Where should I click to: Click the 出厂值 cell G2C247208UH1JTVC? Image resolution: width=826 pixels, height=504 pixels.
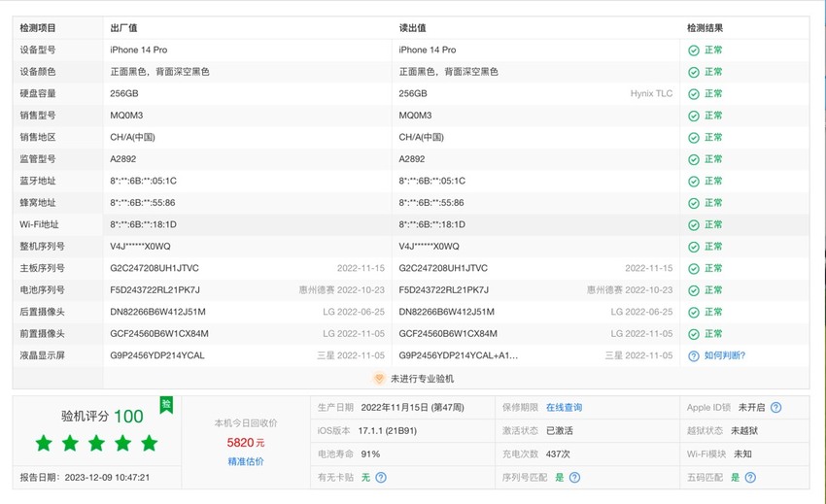(x=155, y=268)
